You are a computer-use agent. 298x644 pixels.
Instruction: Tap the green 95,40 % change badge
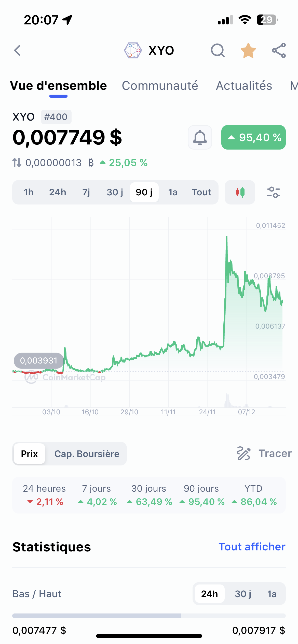[253, 137]
